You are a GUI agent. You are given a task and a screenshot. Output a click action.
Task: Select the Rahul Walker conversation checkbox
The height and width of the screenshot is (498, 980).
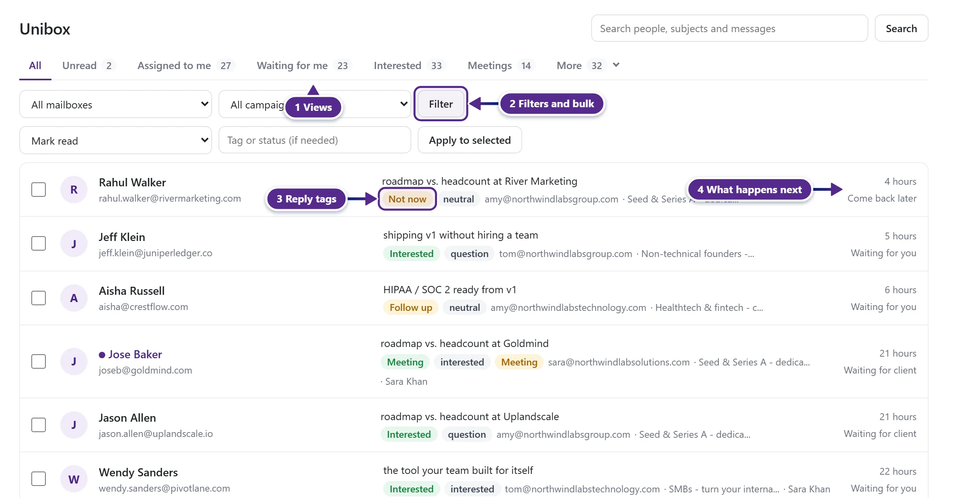coord(39,190)
